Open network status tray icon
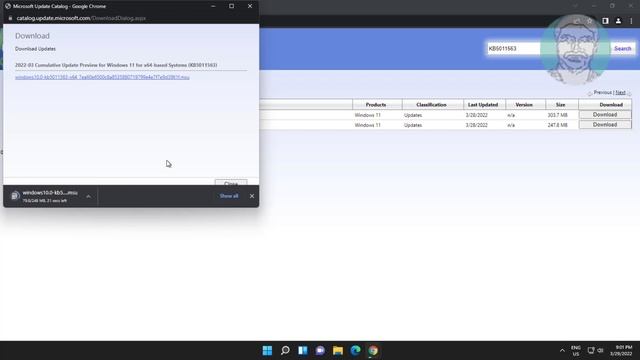This screenshot has width=640, height=360. point(591,350)
